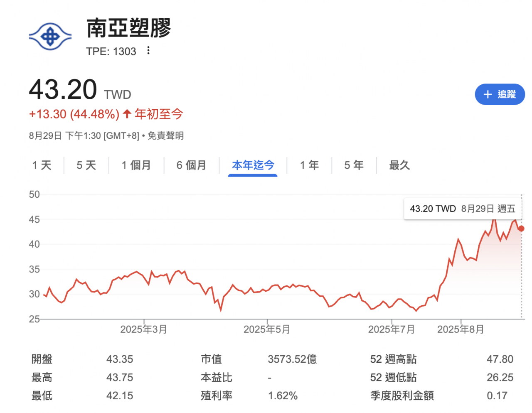Viewport: 532px width, 413px height.
Task: Select the 5 天 time range tab
Action: coord(86,165)
